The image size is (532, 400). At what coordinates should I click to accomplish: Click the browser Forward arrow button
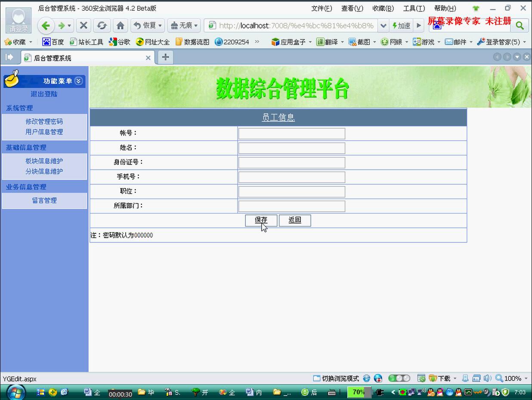coord(62,26)
